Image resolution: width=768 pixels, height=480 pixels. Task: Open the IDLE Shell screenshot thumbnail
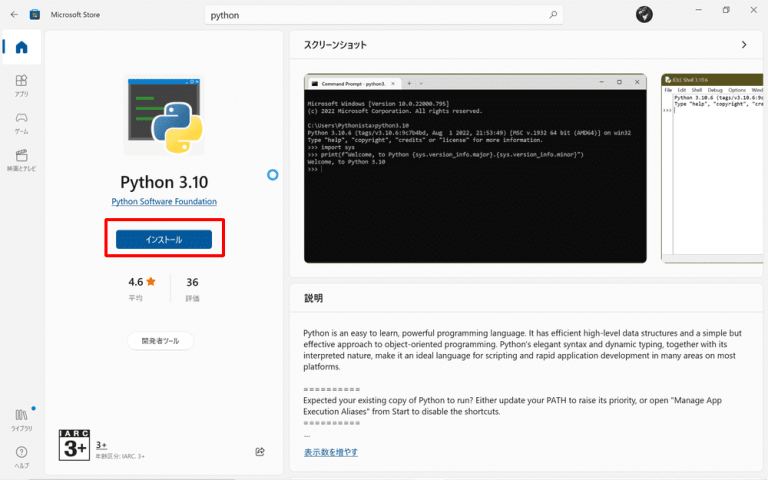coord(714,168)
